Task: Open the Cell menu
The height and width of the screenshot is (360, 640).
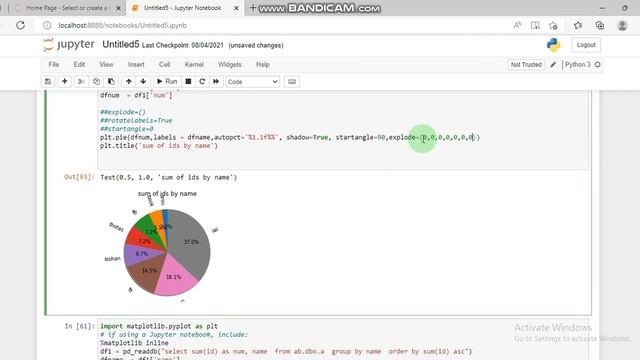Action: tap(164, 64)
